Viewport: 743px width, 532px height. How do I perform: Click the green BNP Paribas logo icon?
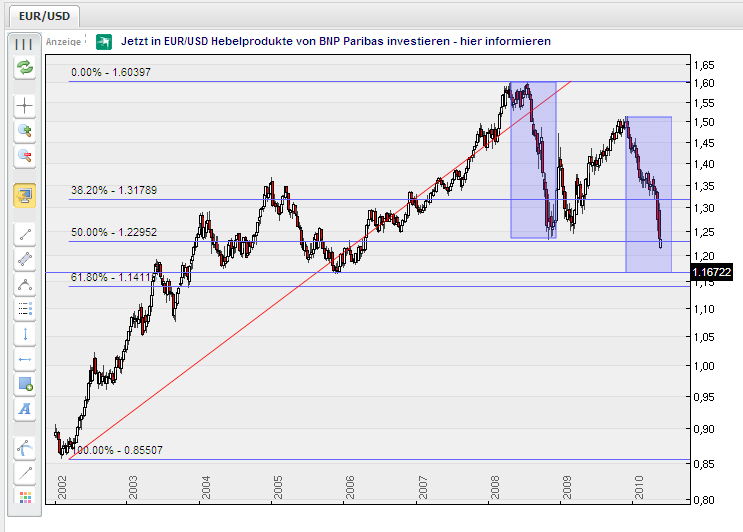click(104, 42)
